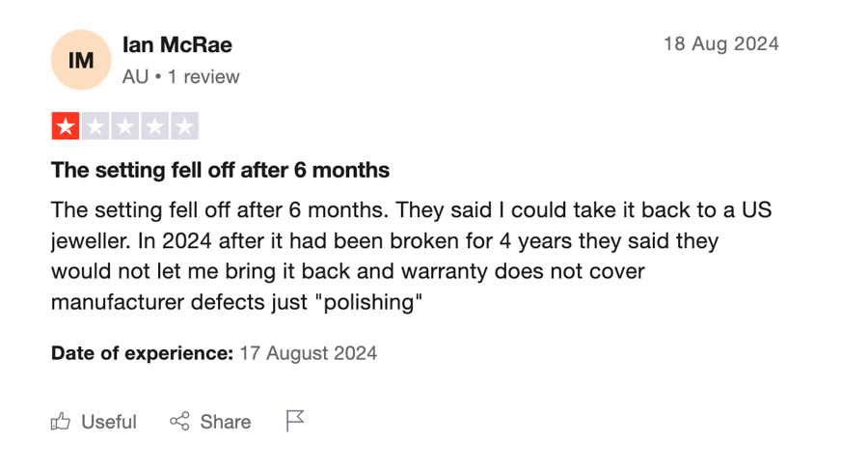Flag this review with the flag icon
The width and height of the screenshot is (868, 469).
(x=295, y=421)
